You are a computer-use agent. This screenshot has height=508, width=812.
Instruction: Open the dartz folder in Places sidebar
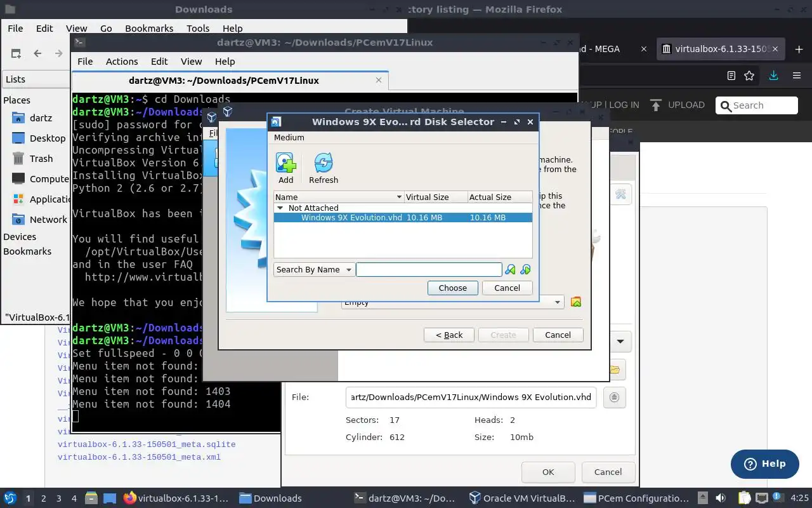click(x=41, y=118)
